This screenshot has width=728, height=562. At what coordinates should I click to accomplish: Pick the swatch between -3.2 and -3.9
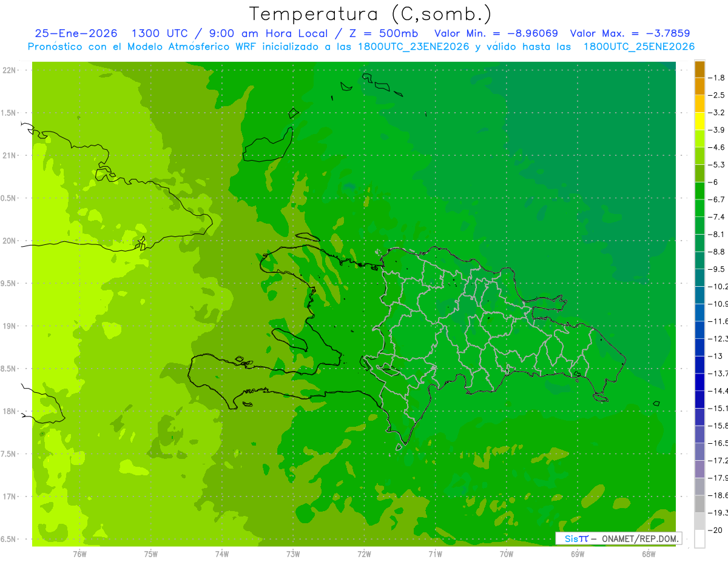[x=699, y=121]
